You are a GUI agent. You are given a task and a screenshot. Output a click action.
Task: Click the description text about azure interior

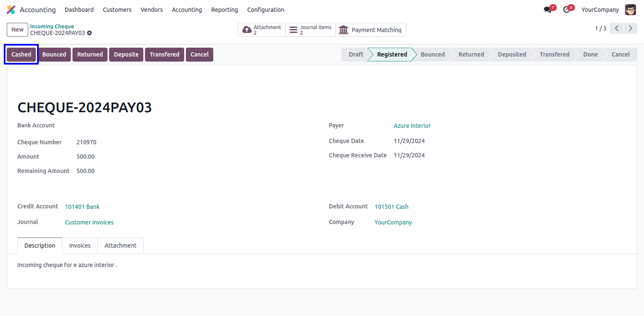[67, 265]
